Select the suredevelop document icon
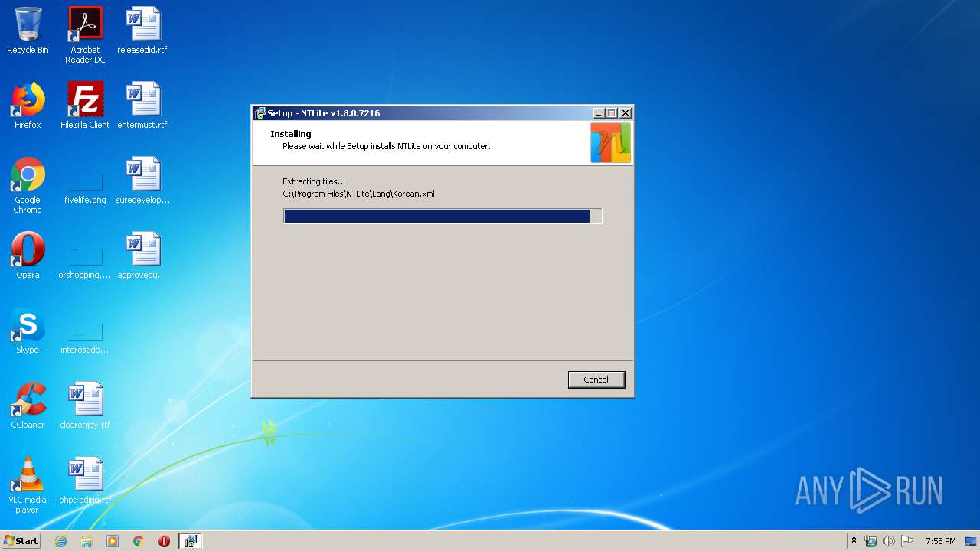Viewport: 980px width, 551px height. [x=142, y=181]
